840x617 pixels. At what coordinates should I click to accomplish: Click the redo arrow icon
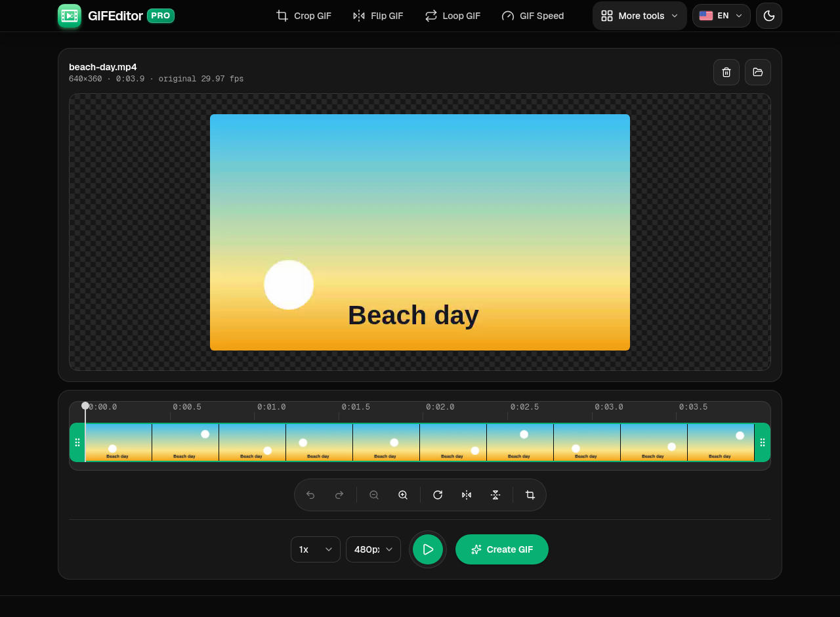tap(339, 495)
